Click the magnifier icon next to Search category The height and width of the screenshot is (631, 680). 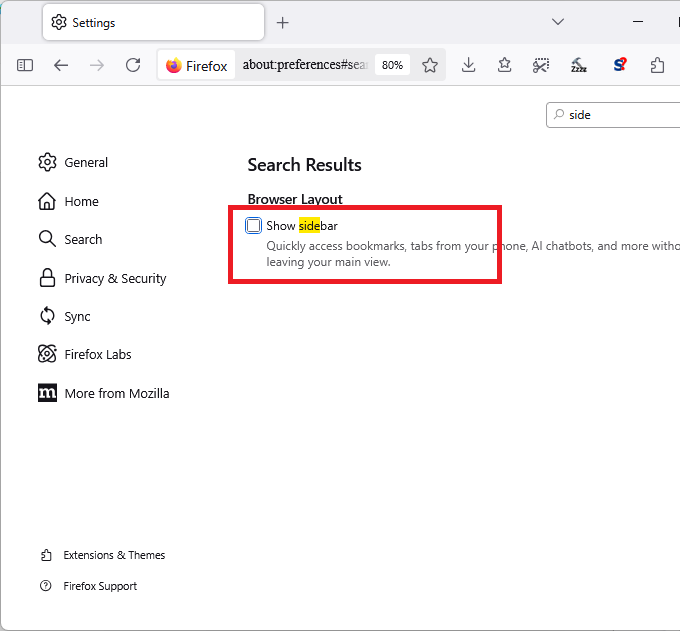pyautogui.click(x=47, y=239)
